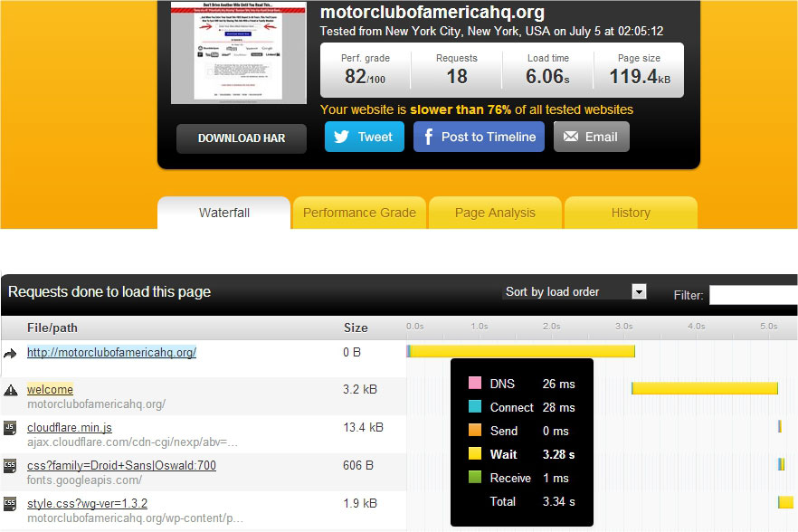Click the motorclubofamericahq.org page title
This screenshot has width=798, height=532.
point(432,12)
